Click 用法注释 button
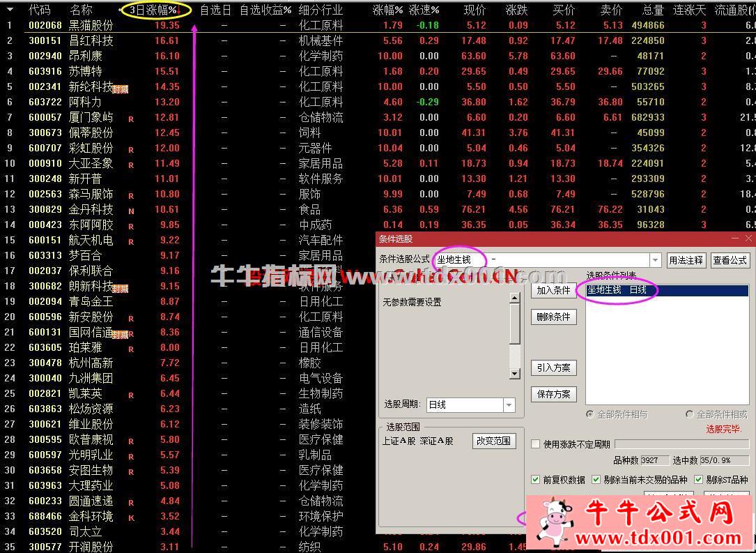The width and height of the screenshot is (756, 553). (x=686, y=261)
